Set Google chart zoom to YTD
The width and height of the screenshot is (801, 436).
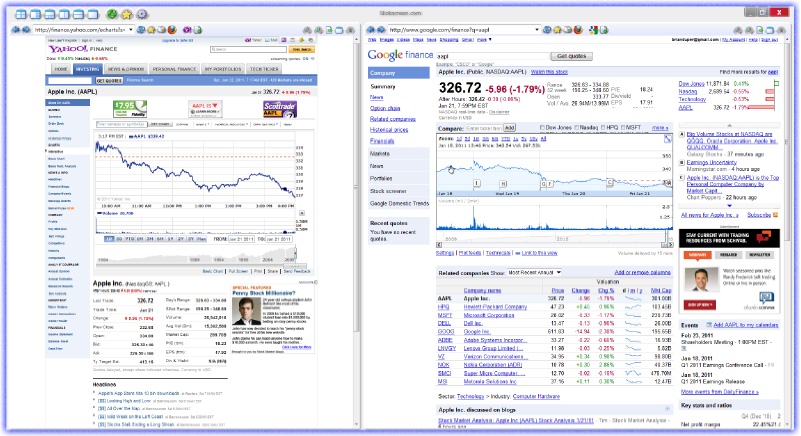(506, 139)
